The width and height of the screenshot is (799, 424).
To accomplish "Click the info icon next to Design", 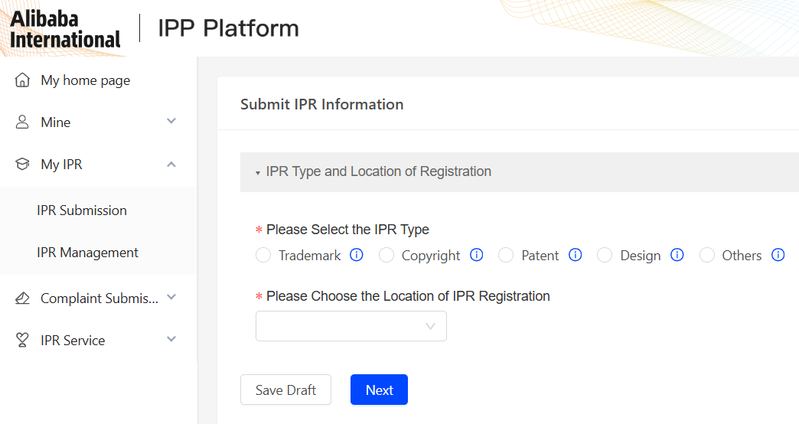I will [x=677, y=255].
